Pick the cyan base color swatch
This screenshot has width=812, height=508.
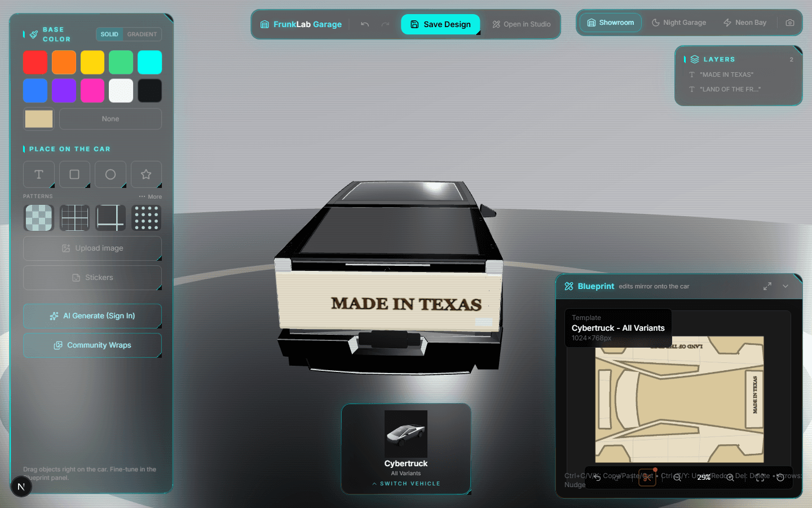(149, 62)
